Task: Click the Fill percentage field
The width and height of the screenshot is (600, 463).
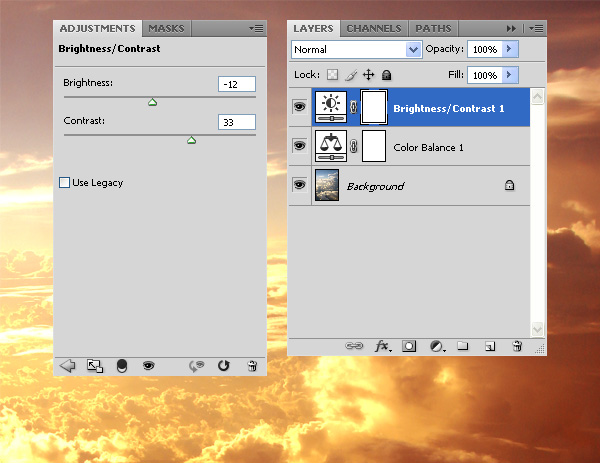Action: coord(485,75)
